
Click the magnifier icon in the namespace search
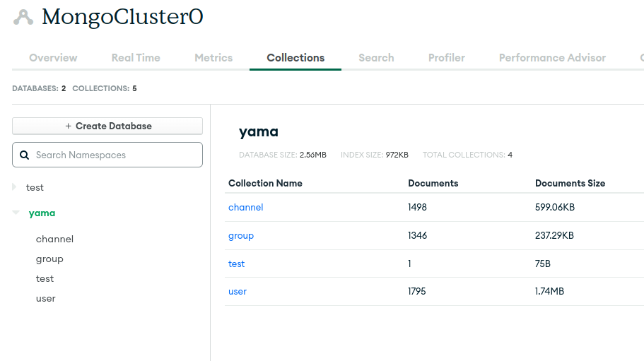[25, 155]
